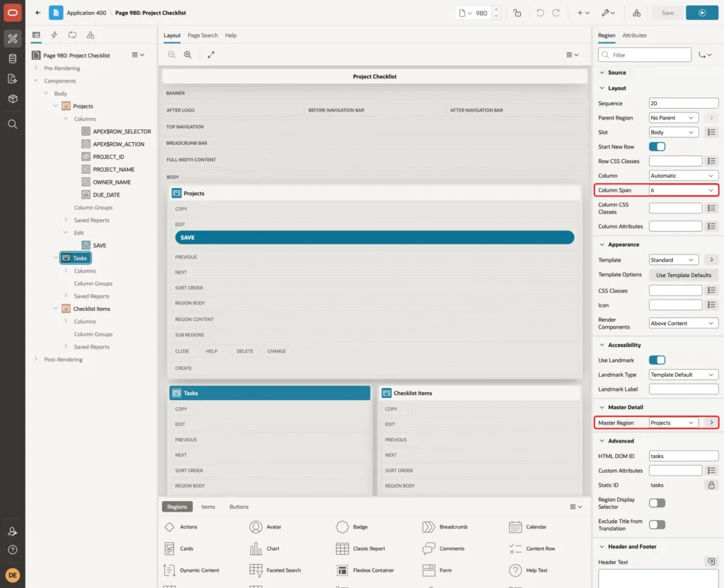
Task: Select the Classic Report region type icon
Action: [342, 548]
